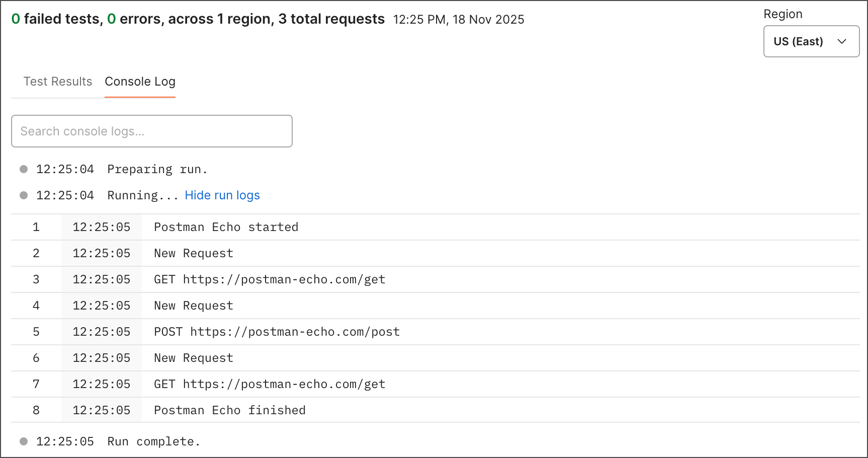This screenshot has width=868, height=458.
Task: Click the chevron arrow in Region selector
Action: (x=842, y=41)
